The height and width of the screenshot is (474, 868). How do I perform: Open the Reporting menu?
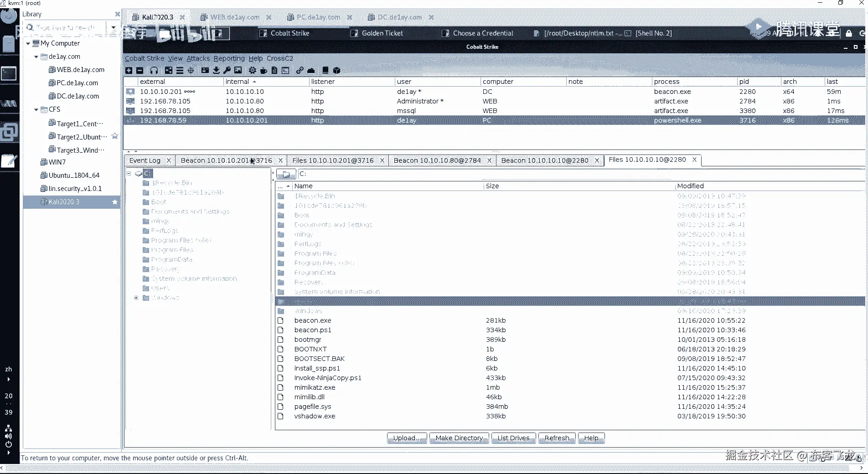(229, 58)
